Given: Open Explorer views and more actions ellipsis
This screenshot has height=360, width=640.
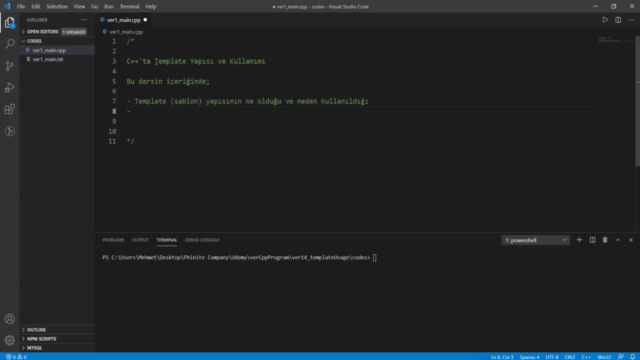Looking at the screenshot, I should [84, 20].
